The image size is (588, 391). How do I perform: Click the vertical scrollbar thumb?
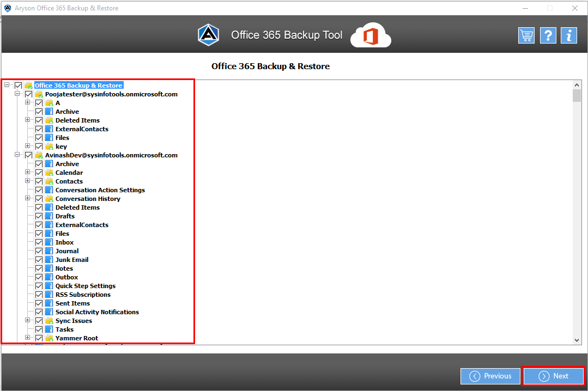point(577,96)
